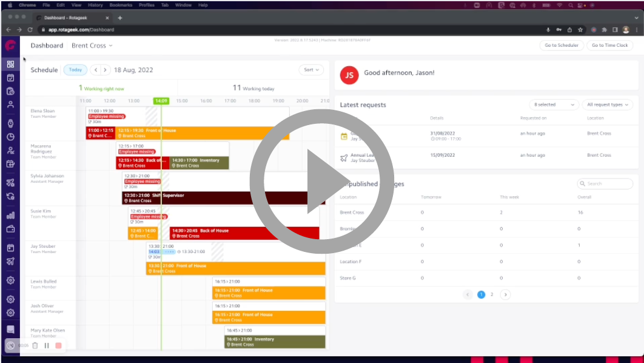
Task: Open the Dashboard grid icon in sidebar
Action: 10,63
